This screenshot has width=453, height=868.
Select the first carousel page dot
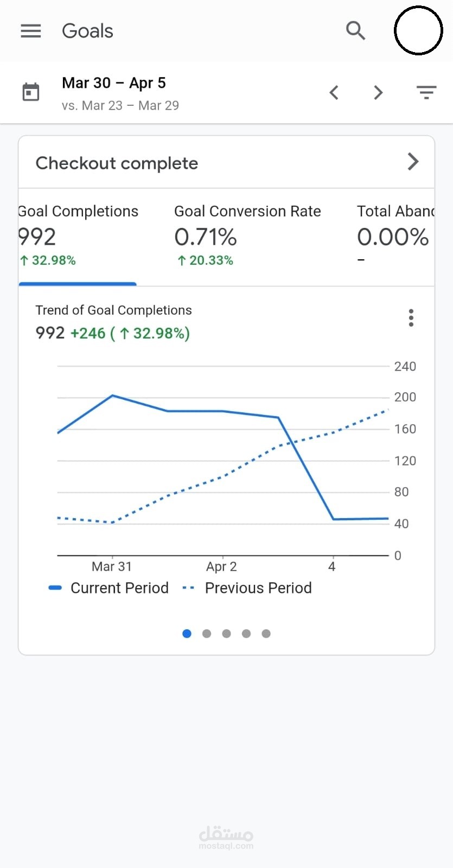[187, 634]
